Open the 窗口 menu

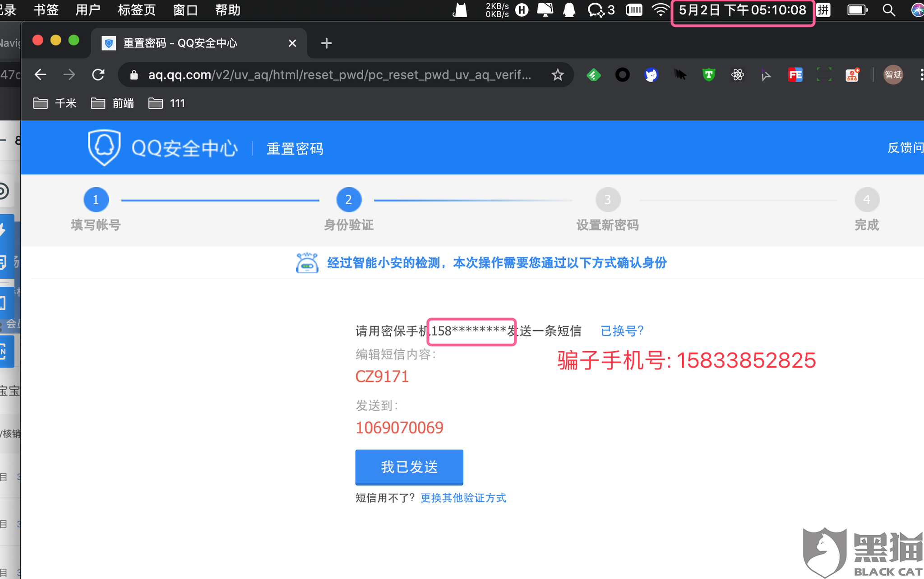(185, 10)
